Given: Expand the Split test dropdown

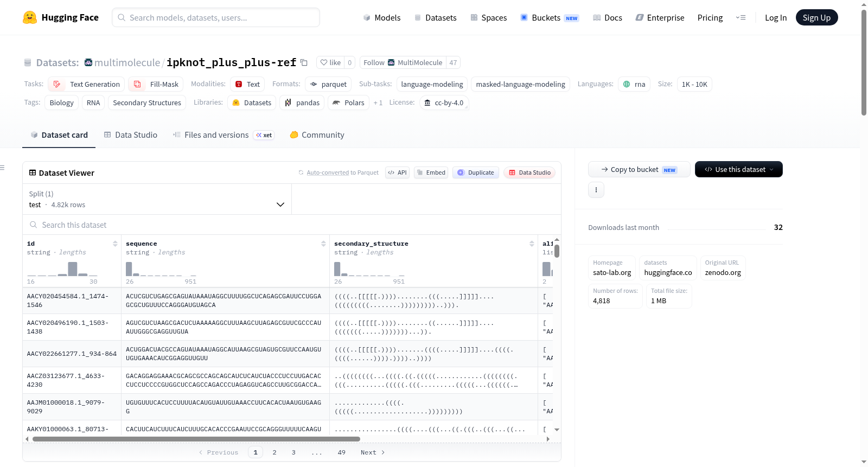Looking at the screenshot, I should [157, 199].
